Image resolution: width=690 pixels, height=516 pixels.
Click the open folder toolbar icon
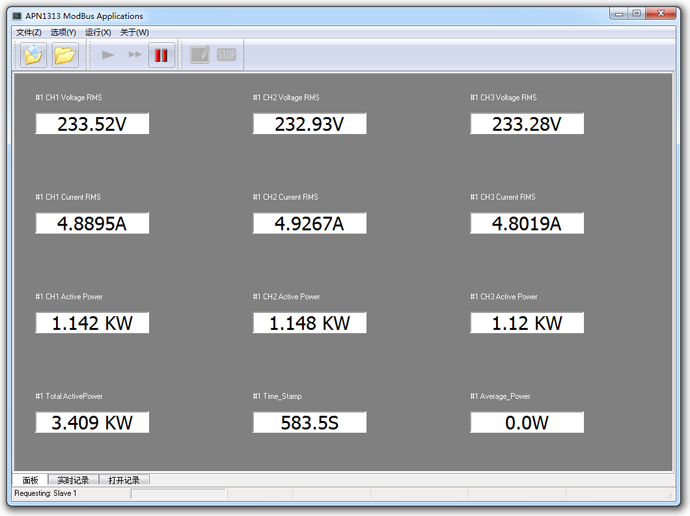click(65, 55)
